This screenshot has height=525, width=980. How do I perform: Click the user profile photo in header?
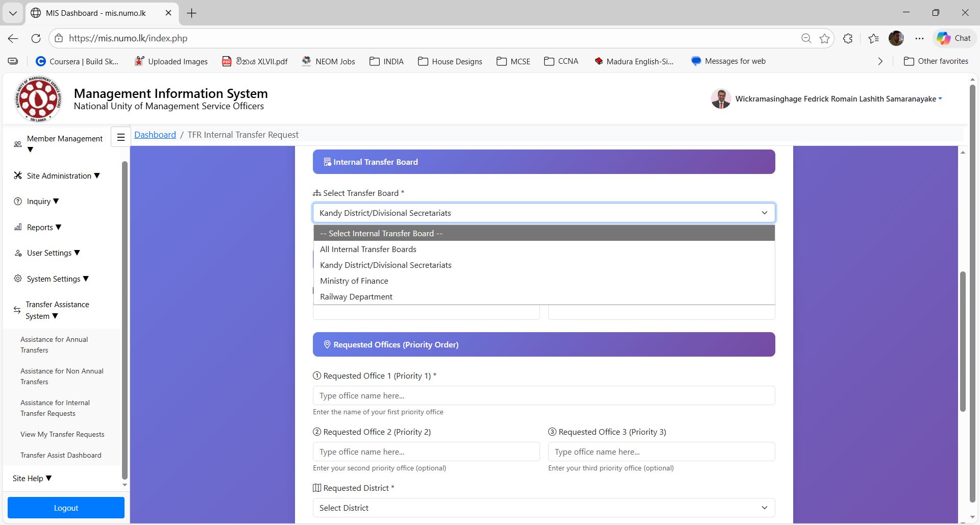pyautogui.click(x=721, y=99)
